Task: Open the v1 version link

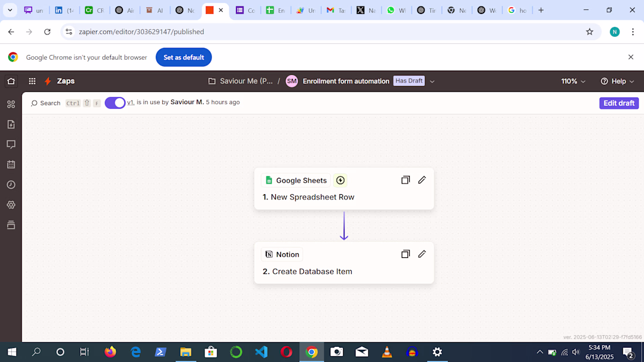Action: tap(131, 102)
